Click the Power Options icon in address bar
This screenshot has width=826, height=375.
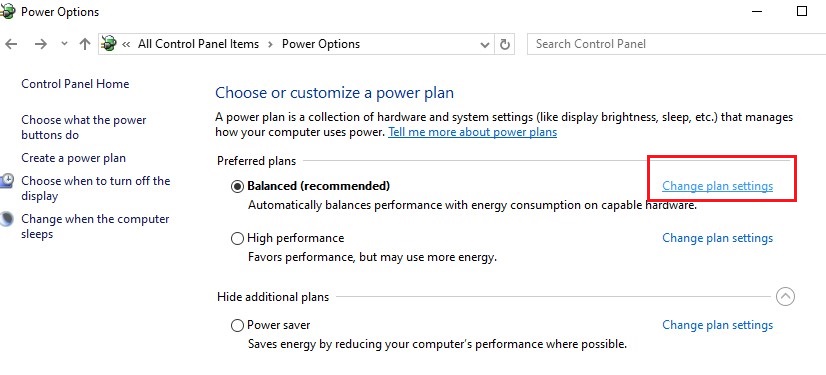pyautogui.click(x=109, y=44)
